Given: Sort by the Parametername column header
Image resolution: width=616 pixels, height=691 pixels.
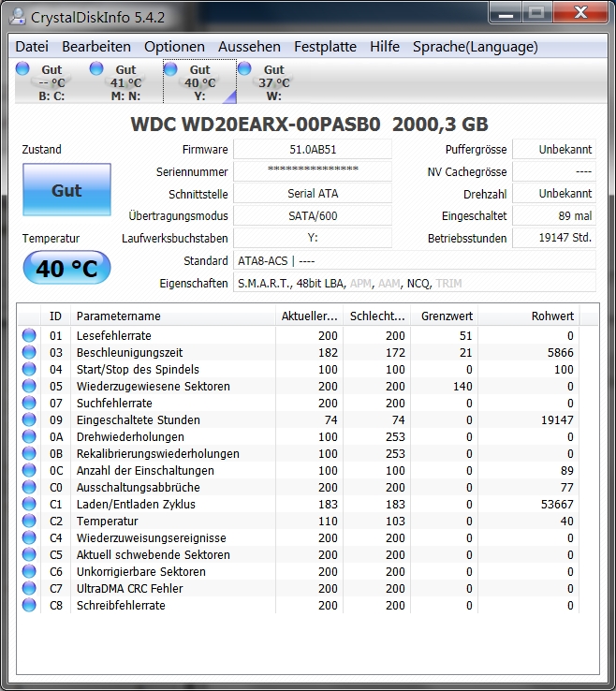Looking at the screenshot, I should pyautogui.click(x=173, y=316).
